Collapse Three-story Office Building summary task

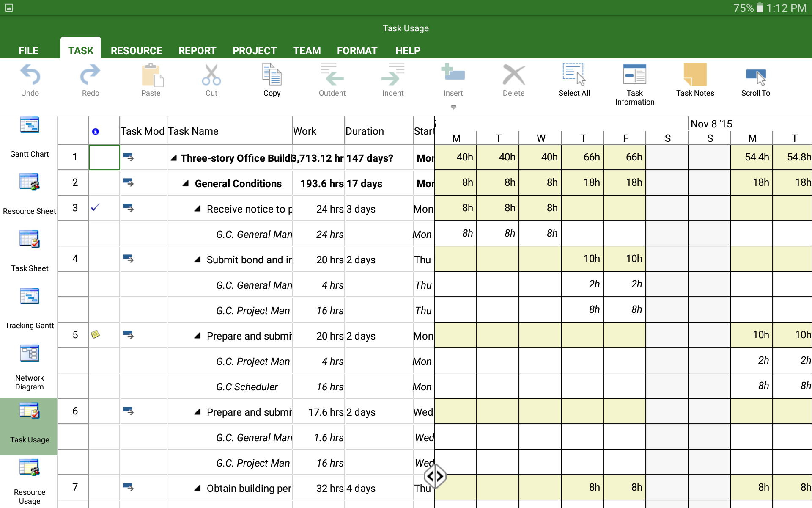(x=173, y=158)
